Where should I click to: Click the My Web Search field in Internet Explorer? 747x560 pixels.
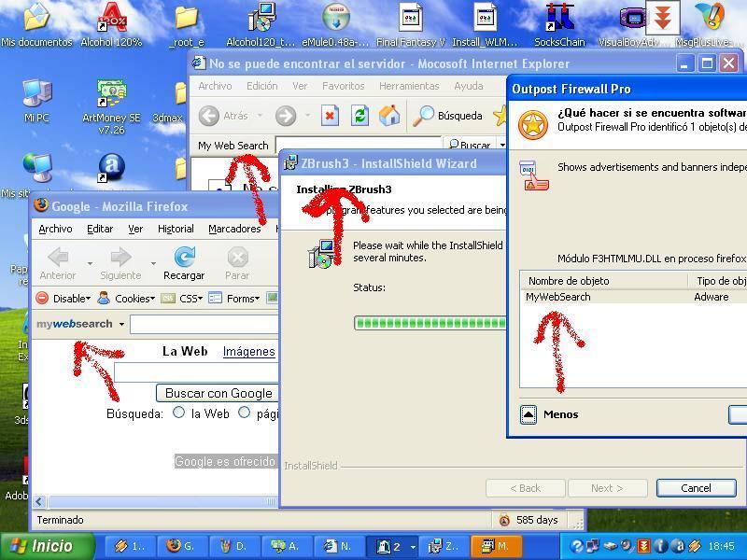point(359,145)
